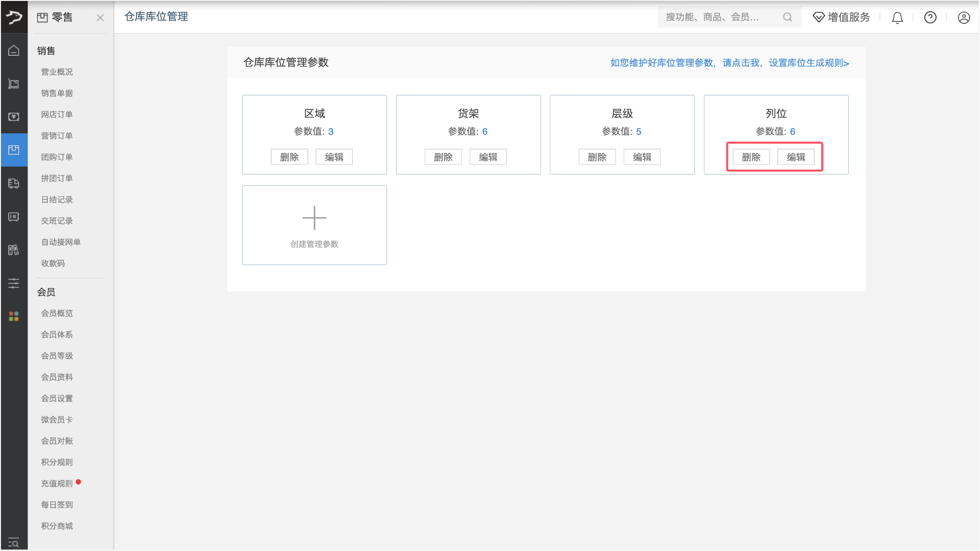Click the card reader icon in the sidebar
This screenshot has height=551, width=980.
pyautogui.click(x=14, y=217)
